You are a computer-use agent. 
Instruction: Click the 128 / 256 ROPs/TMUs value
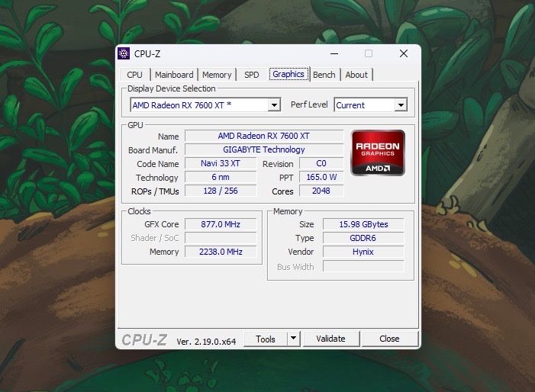pos(221,191)
